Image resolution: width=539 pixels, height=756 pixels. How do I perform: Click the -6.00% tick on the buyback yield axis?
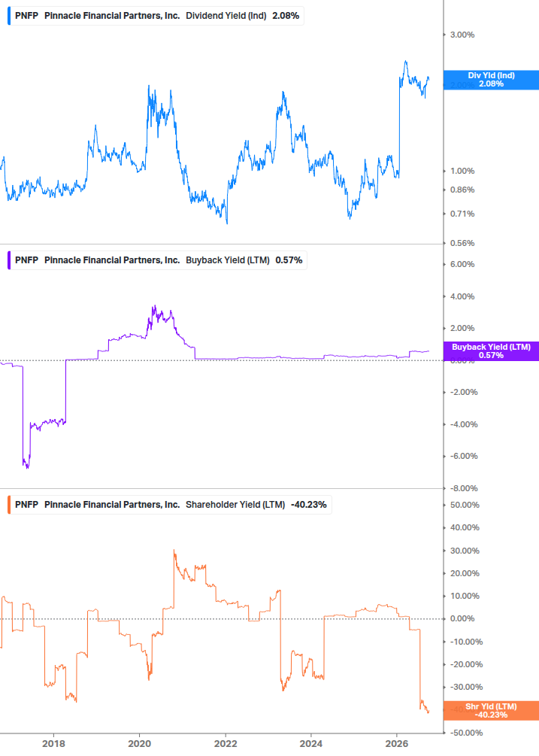(464, 456)
